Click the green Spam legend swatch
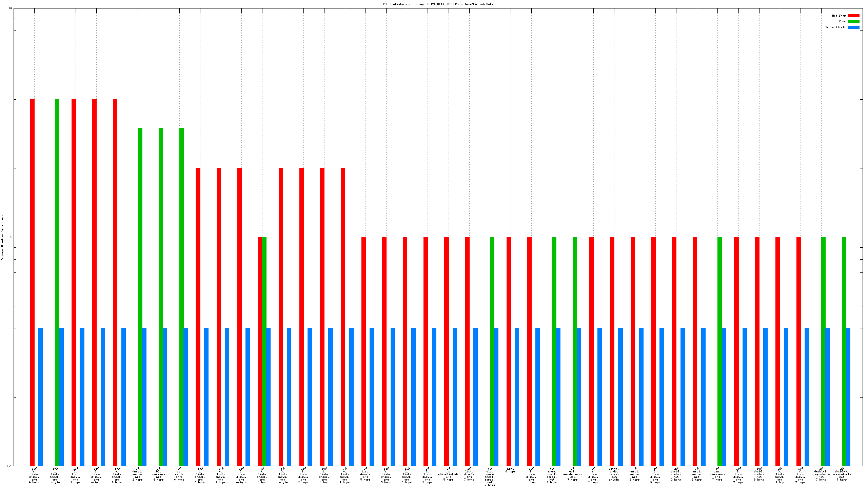The image size is (868, 488). pyautogui.click(x=853, y=21)
